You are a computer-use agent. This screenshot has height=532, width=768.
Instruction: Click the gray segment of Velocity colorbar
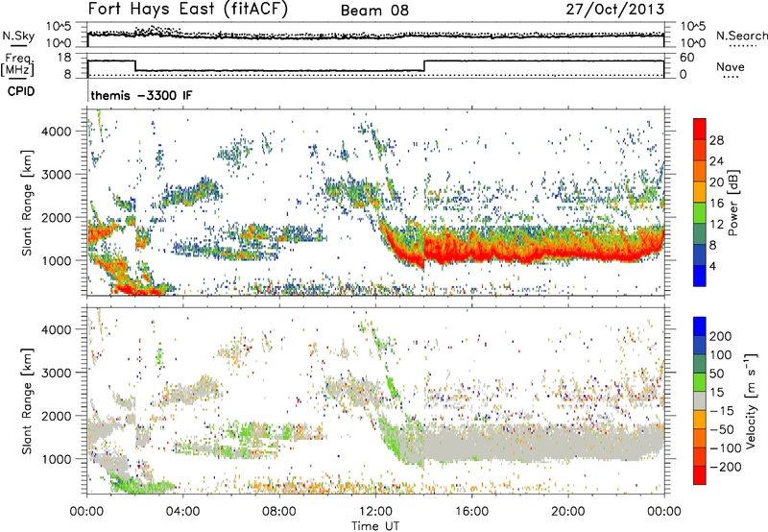click(x=700, y=401)
